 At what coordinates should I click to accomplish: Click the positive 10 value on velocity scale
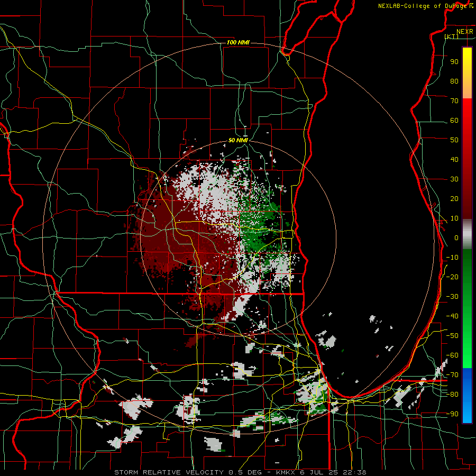pyautogui.click(x=454, y=218)
